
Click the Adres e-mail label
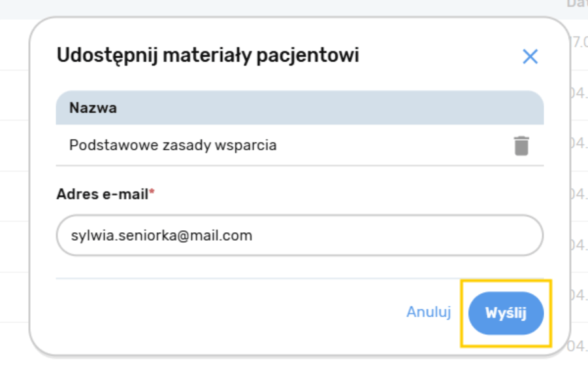[103, 194]
